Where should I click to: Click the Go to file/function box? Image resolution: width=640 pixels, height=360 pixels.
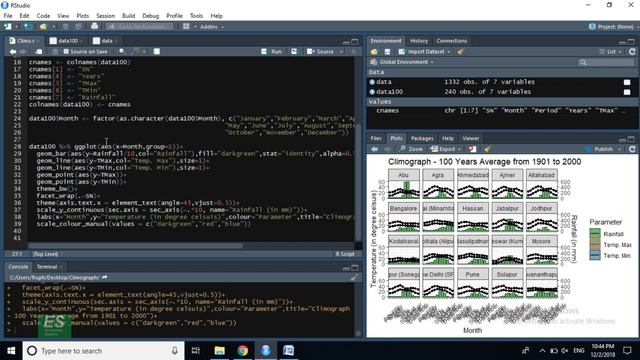tap(140, 27)
